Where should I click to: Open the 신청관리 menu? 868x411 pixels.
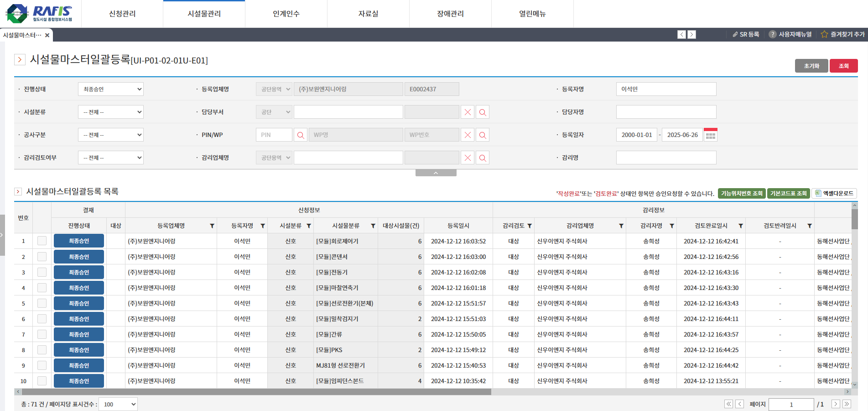[x=122, y=14]
